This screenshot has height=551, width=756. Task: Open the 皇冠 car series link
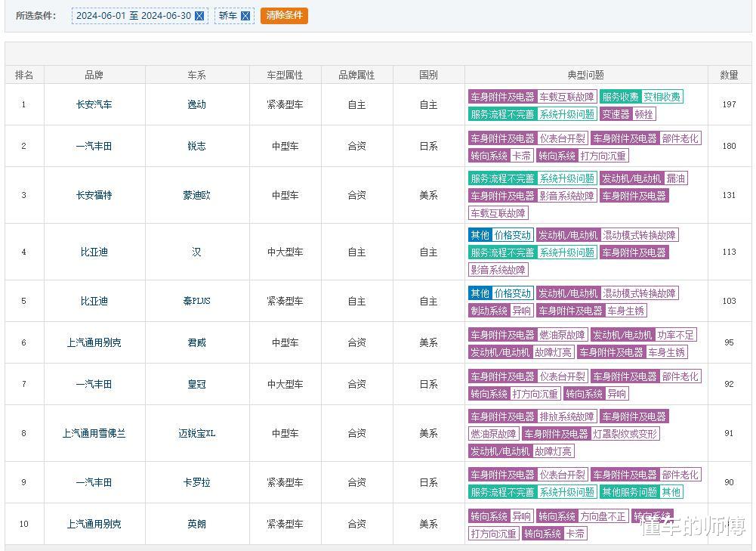(196, 384)
